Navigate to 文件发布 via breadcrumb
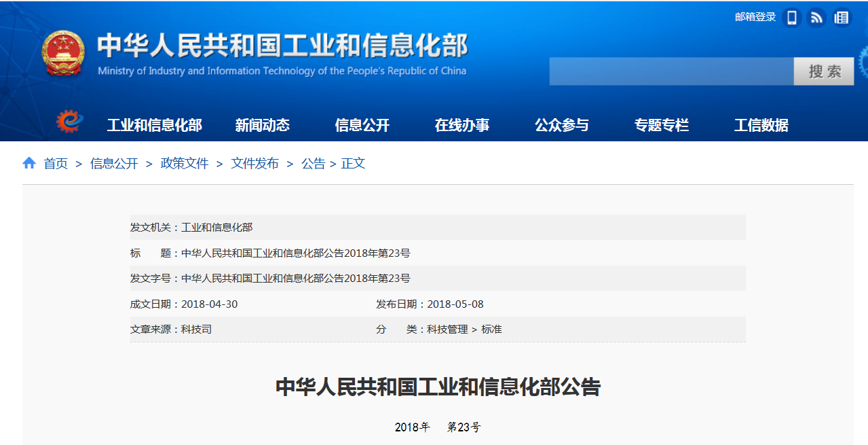868x445 pixels. click(x=254, y=164)
